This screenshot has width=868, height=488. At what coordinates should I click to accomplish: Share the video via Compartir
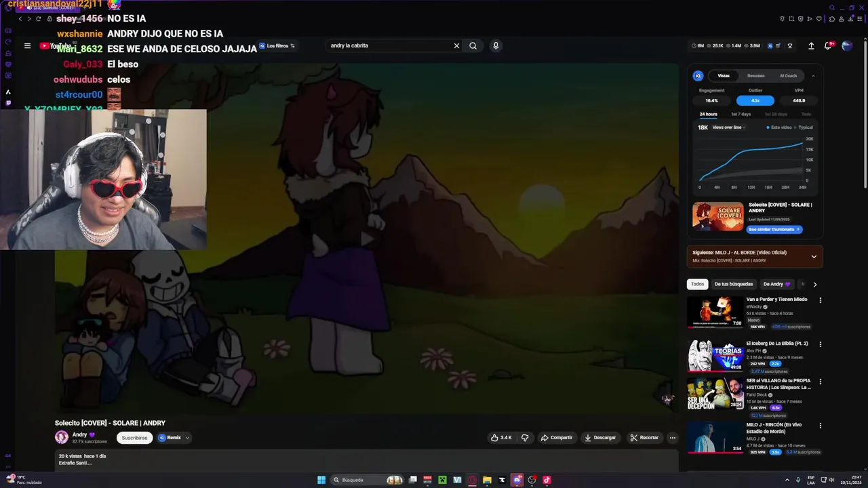[557, 438]
